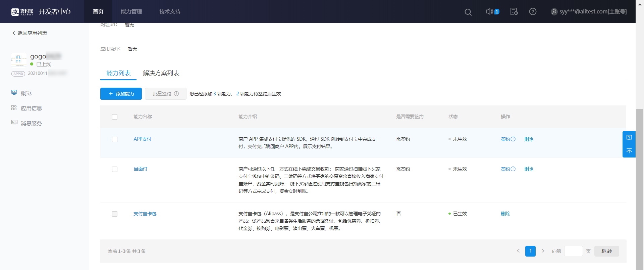This screenshot has height=270, width=644.
Task: Click the 开发者中心 header title
Action: (x=55, y=12)
